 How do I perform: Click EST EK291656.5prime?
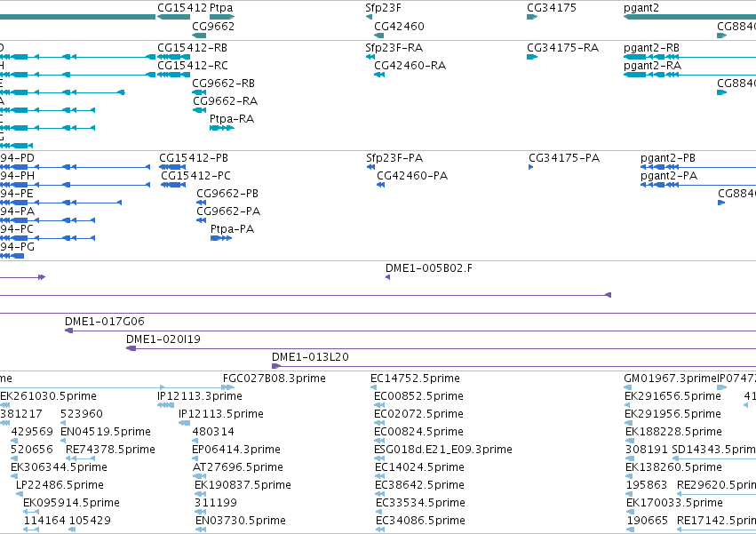[672, 396]
